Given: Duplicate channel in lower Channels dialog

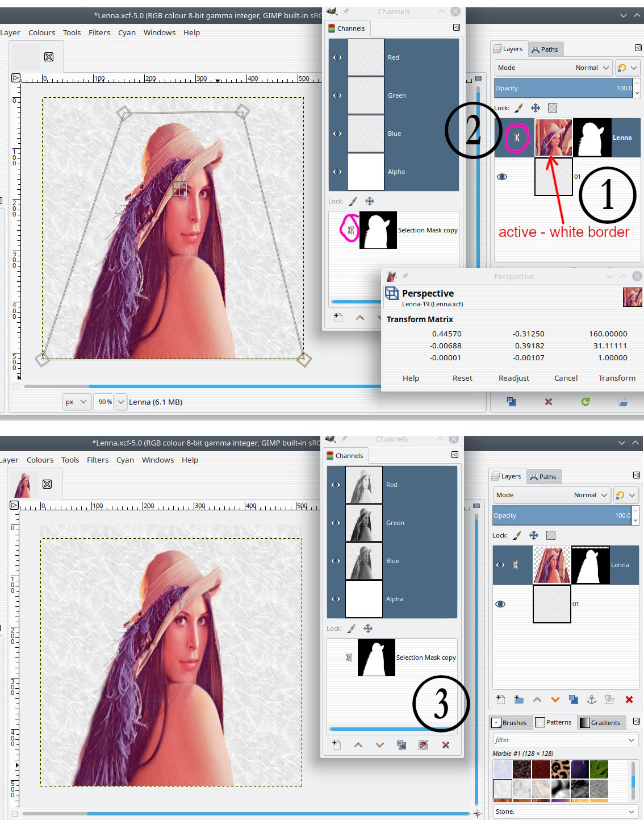Looking at the screenshot, I should pos(402,745).
